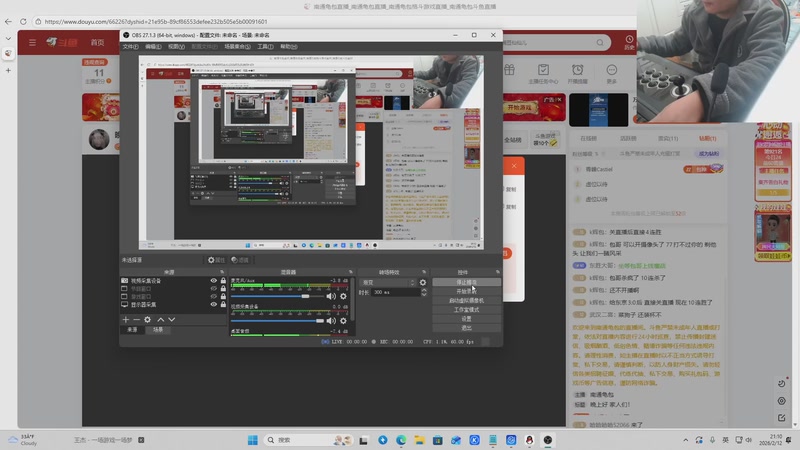Click 工作室模式 button
This screenshot has width=800, height=450.
click(x=466, y=310)
